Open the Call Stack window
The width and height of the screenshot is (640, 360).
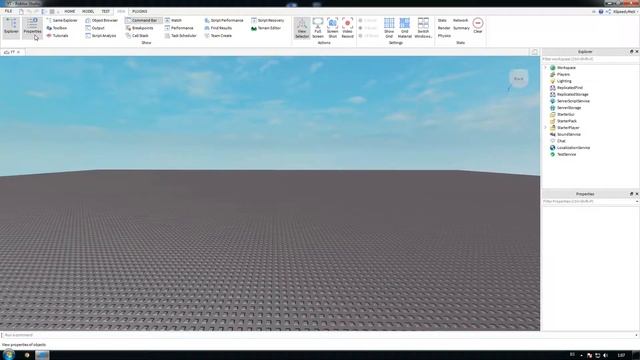tap(137, 36)
